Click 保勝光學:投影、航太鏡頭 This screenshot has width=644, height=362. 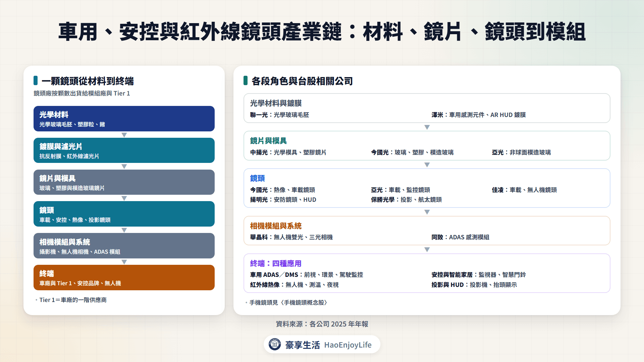coord(406,200)
